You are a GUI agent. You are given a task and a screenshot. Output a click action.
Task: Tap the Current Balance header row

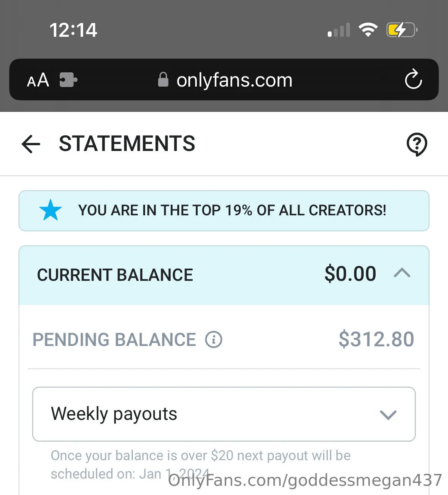click(x=115, y=275)
